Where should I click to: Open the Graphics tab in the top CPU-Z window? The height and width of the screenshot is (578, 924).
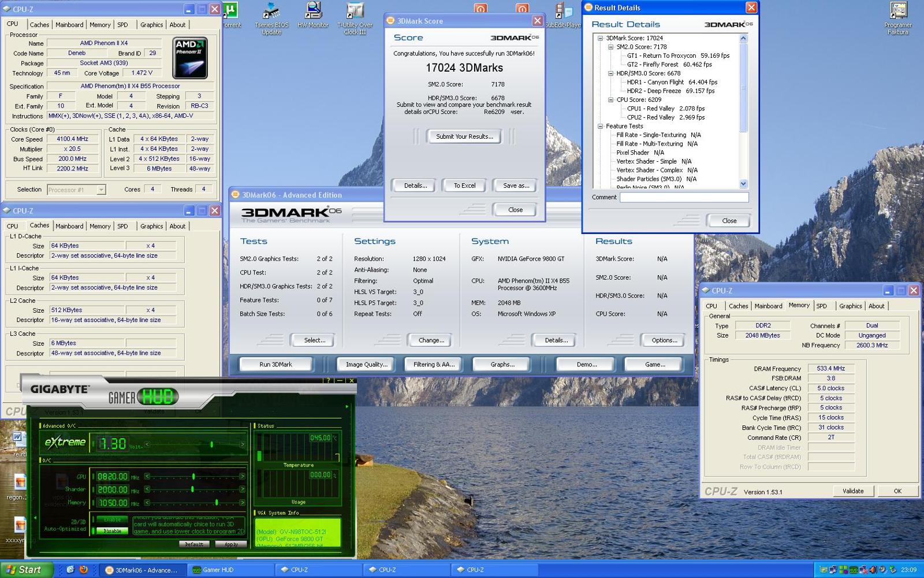[x=151, y=25]
